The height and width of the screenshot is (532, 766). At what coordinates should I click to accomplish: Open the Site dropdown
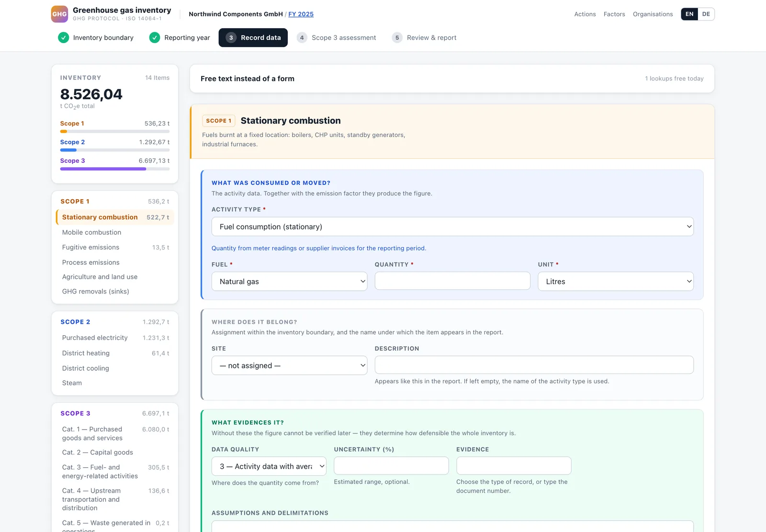tap(289, 365)
